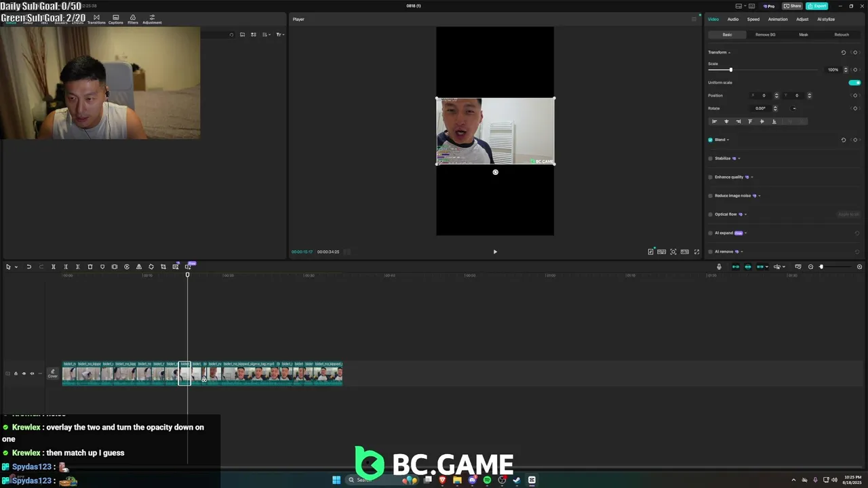Uncheck the Blend checkbox

click(x=711, y=140)
